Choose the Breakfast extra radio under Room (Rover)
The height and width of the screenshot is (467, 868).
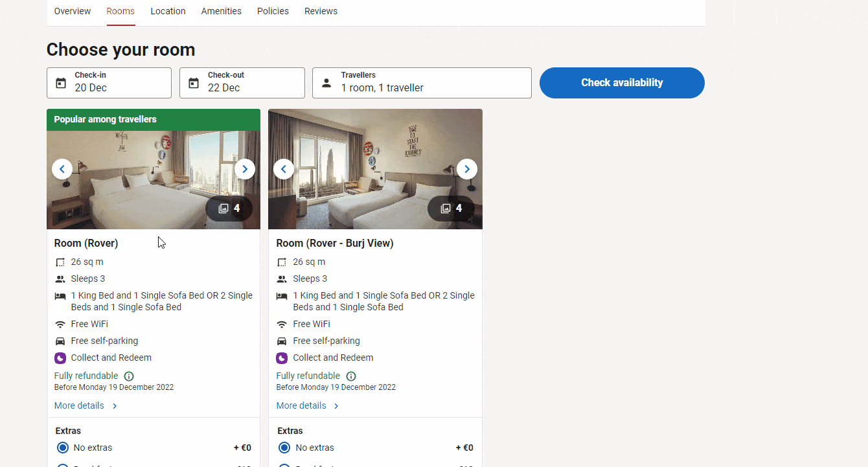click(63, 465)
